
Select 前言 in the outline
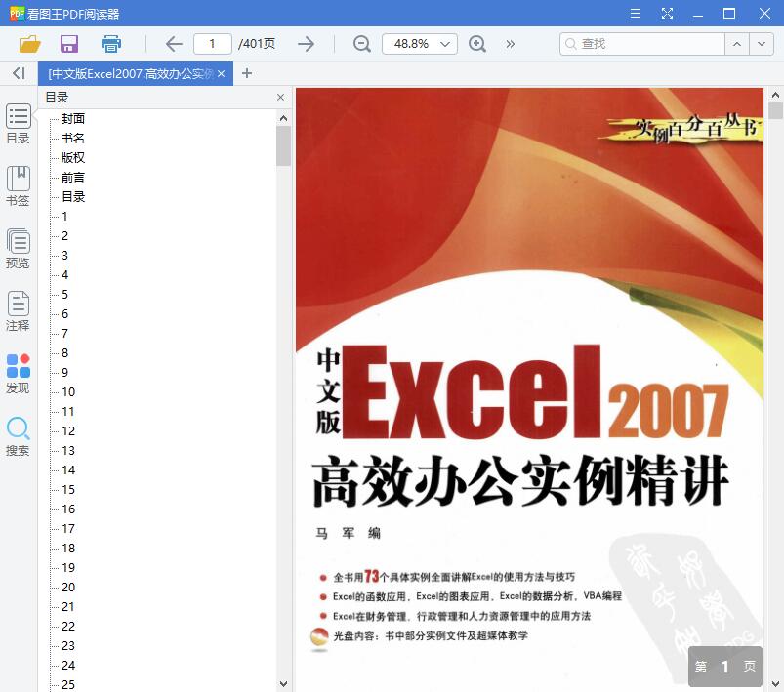pos(73,177)
